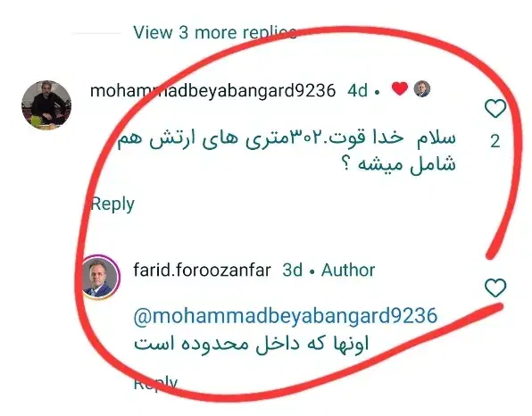The height and width of the screenshot is (416, 532).
Task: Open mohammadbeyabangard9236's profile picture
Action: click(x=46, y=105)
